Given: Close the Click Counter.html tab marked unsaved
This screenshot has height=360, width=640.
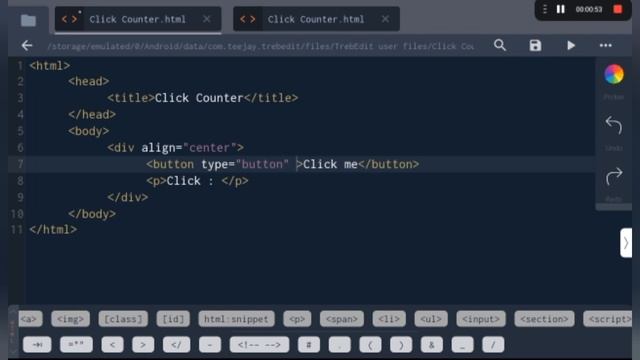Looking at the screenshot, I should point(207,19).
